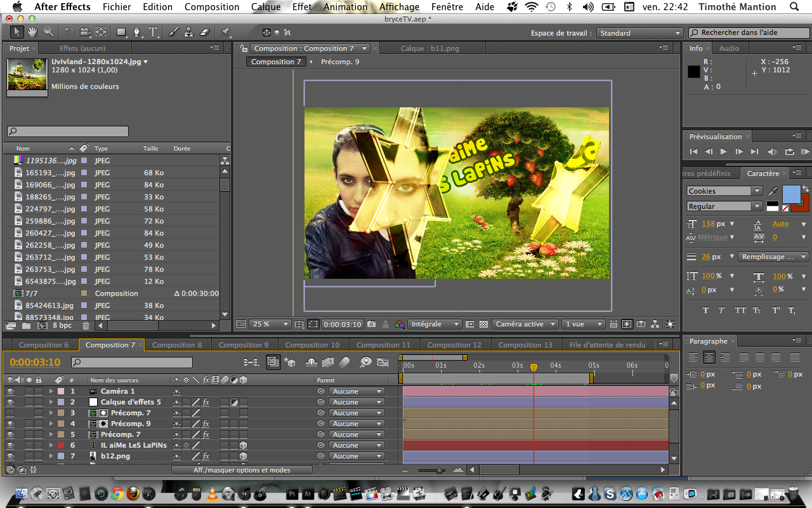
Task: Choose left-align text in Paragraphe panel
Action: pyautogui.click(x=693, y=358)
